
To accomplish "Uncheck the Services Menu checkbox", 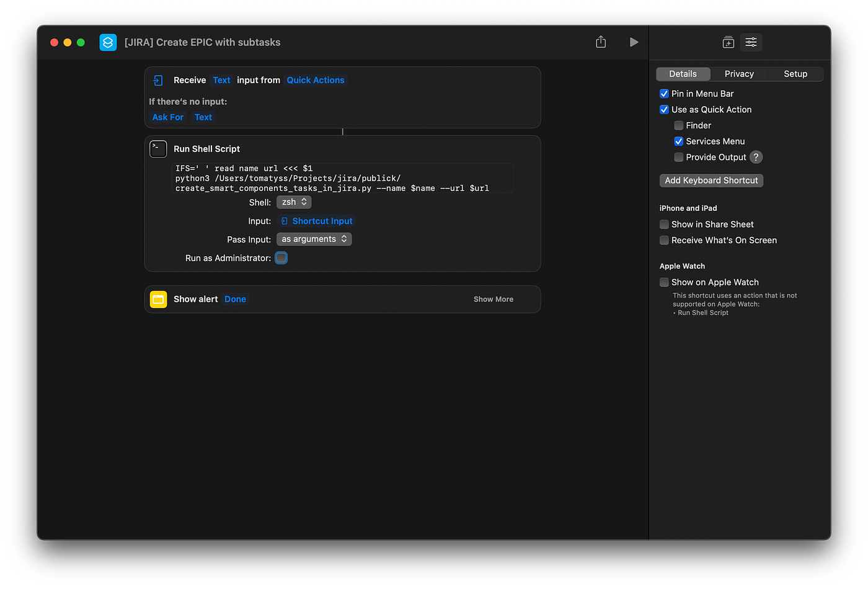I will pyautogui.click(x=679, y=141).
